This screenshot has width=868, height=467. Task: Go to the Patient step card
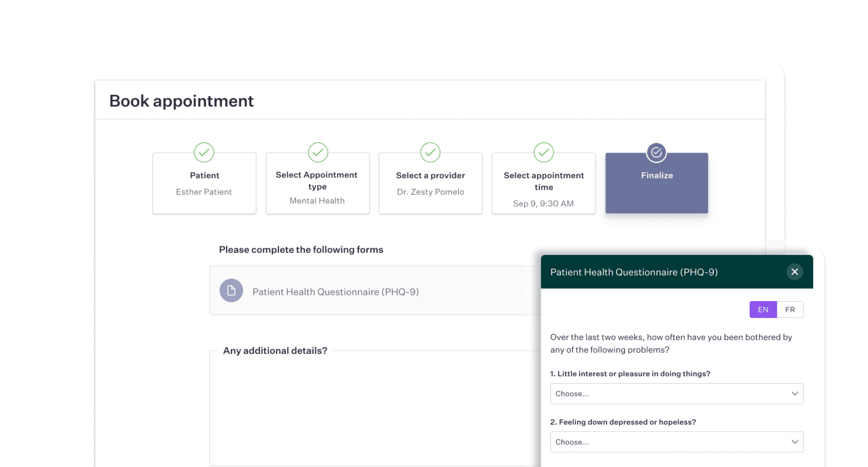(204, 183)
